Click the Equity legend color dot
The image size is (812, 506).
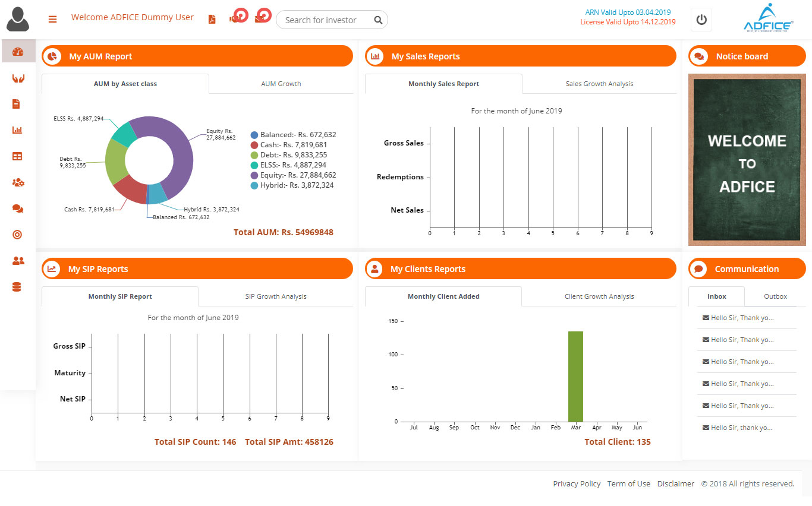(254, 175)
